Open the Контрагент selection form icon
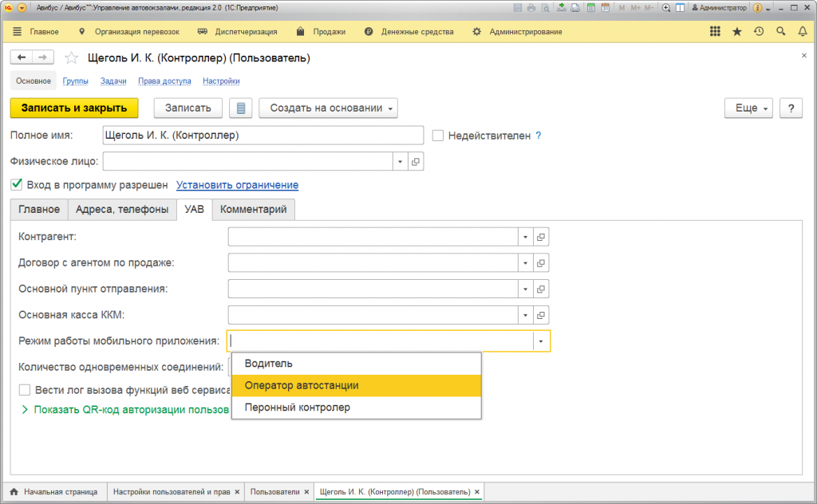This screenshot has width=817, height=504. click(541, 238)
